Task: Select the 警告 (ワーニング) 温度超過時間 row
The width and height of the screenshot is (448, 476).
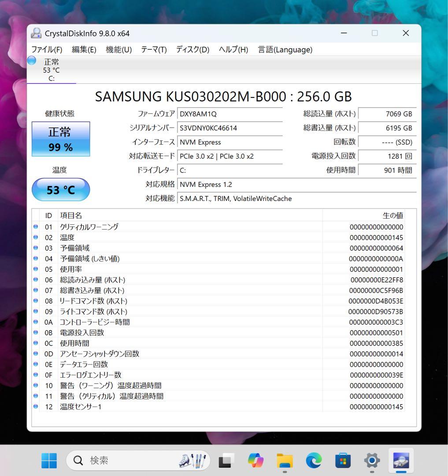Action: [218, 386]
